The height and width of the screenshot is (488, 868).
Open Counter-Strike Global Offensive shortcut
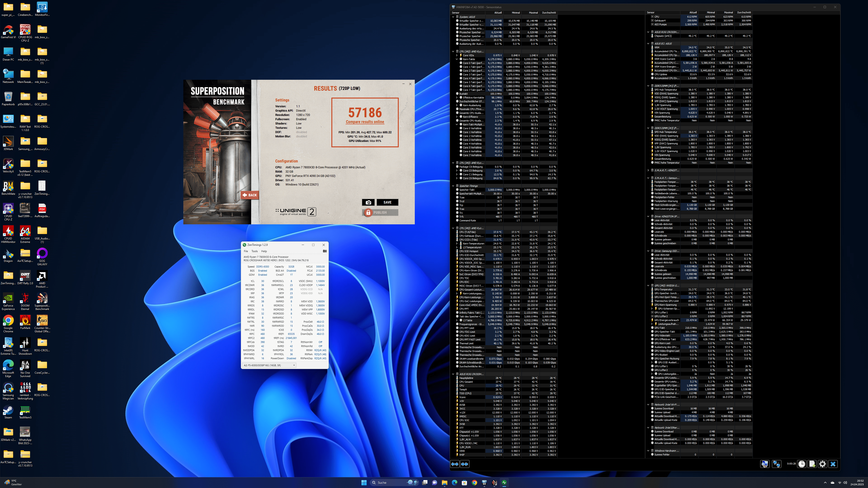click(42, 324)
